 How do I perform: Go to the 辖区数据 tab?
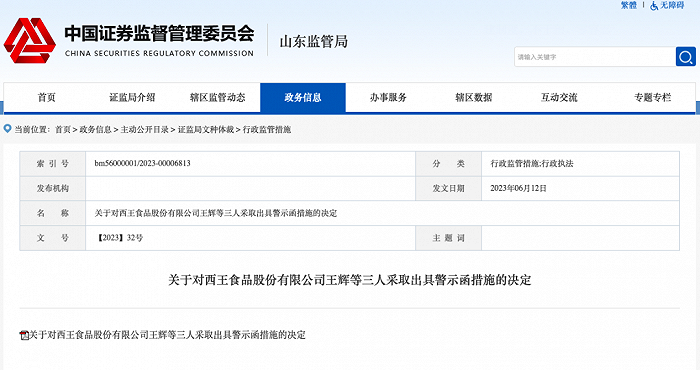coord(474,97)
